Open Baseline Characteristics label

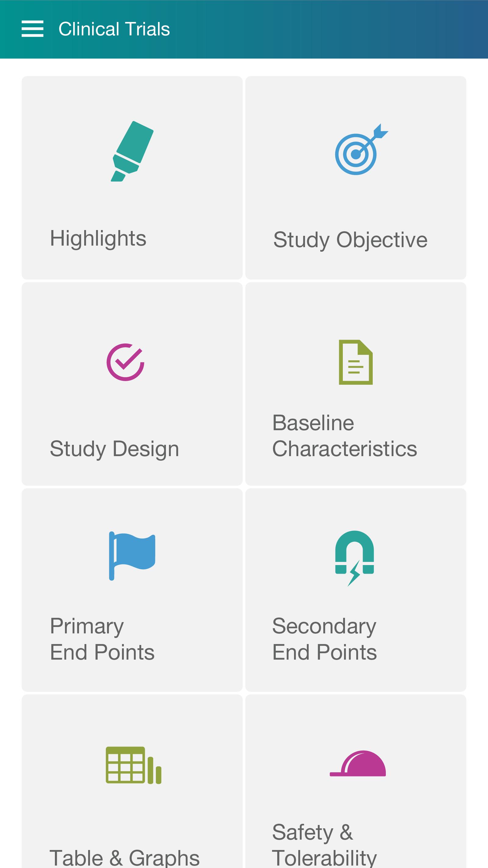(344, 436)
